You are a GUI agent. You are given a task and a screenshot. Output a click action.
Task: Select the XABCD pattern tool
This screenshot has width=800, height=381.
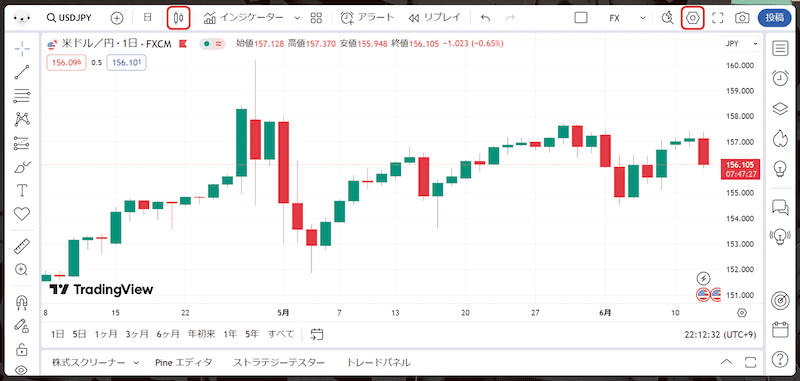(22, 119)
